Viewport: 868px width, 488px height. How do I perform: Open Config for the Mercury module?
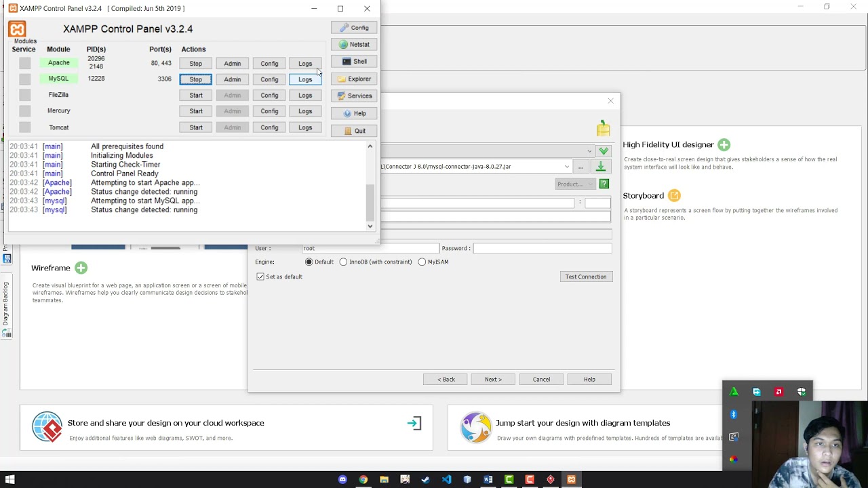coord(269,111)
